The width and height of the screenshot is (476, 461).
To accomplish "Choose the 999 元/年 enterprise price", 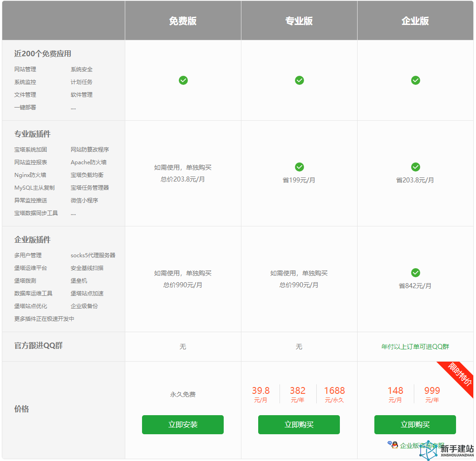I will 432,394.
